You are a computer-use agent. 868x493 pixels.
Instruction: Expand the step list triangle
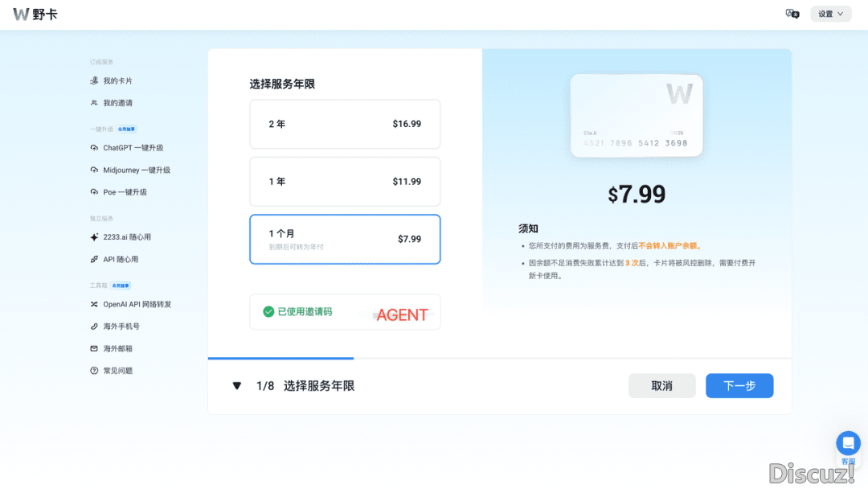click(237, 386)
